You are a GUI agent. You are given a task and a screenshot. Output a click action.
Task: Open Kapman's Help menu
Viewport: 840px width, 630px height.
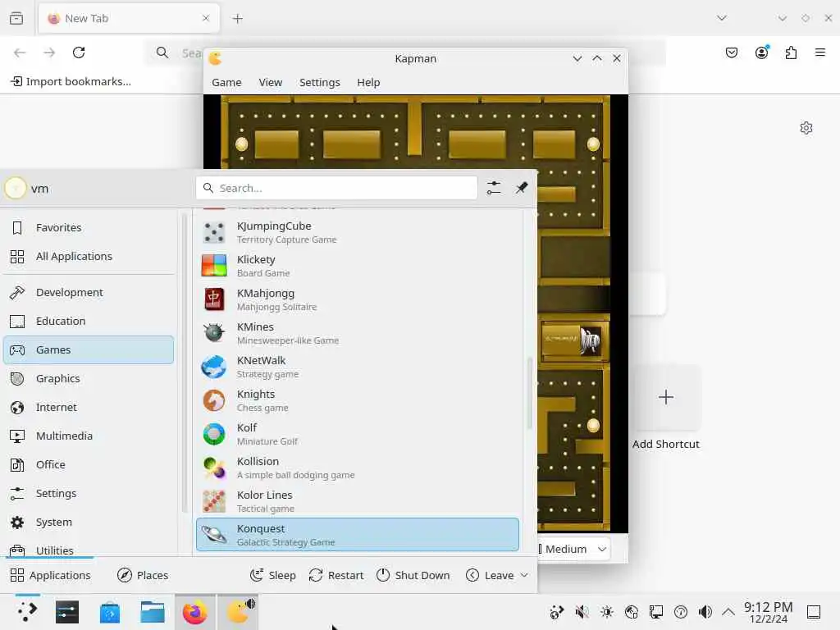click(368, 83)
